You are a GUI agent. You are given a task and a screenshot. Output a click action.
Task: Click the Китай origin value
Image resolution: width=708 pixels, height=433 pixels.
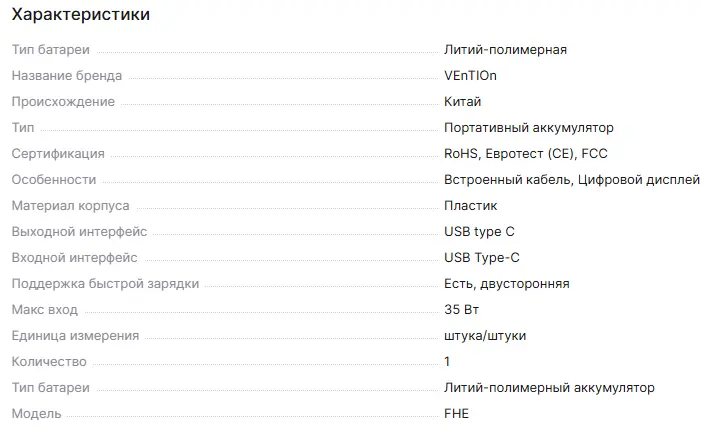(463, 102)
